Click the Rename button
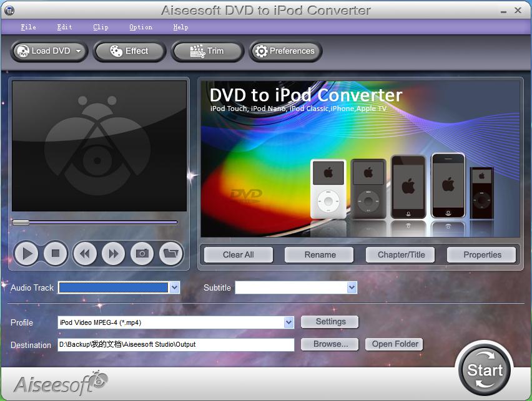 320,255
